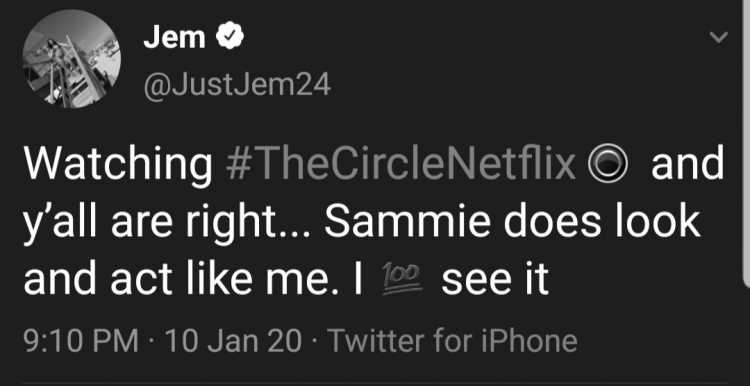Open Jem's round profile avatar

click(x=72, y=59)
